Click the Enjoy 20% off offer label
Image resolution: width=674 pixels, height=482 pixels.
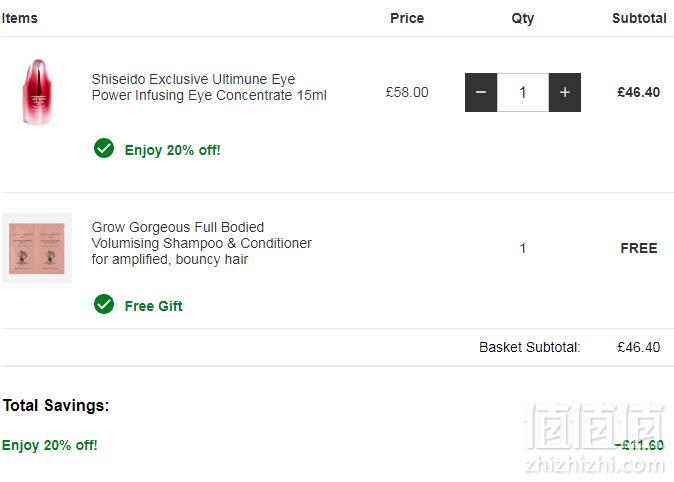point(172,150)
